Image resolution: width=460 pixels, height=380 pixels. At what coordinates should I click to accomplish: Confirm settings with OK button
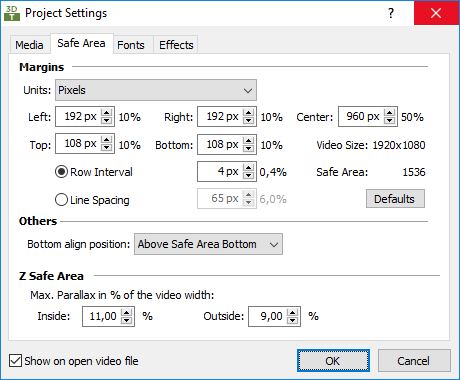tap(333, 361)
